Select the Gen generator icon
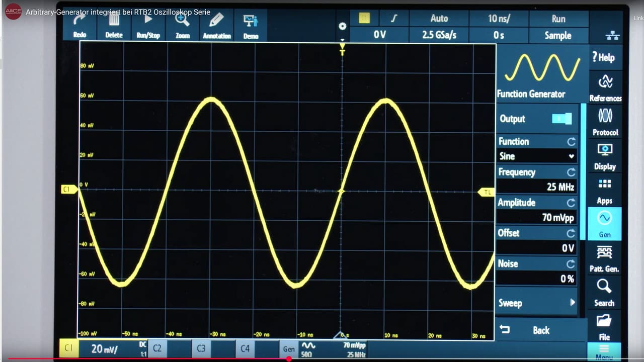The width and height of the screenshot is (644, 362). click(x=605, y=224)
